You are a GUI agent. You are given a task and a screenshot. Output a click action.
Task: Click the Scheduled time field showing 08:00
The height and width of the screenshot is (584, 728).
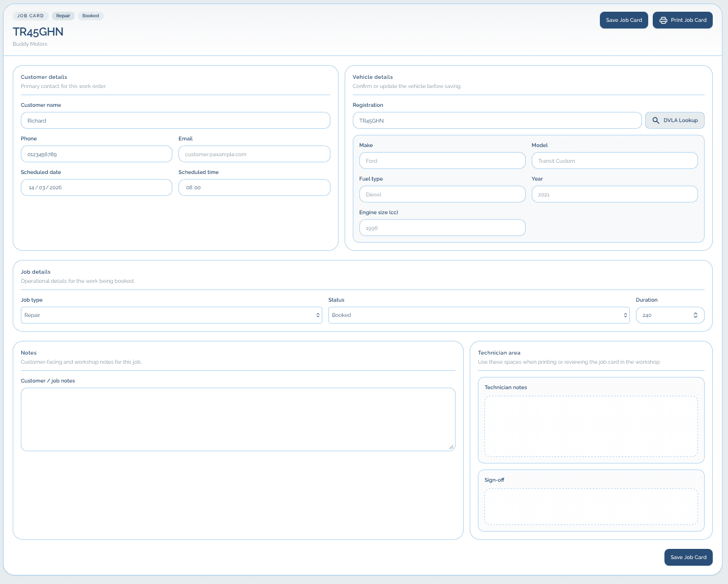254,187
